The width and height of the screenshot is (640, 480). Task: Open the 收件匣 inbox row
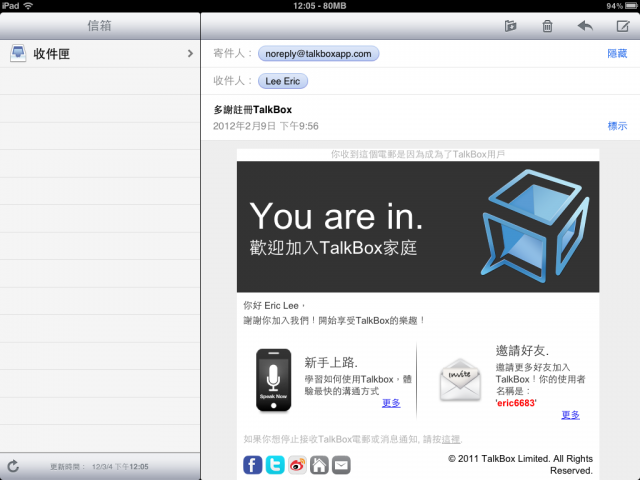click(100, 53)
